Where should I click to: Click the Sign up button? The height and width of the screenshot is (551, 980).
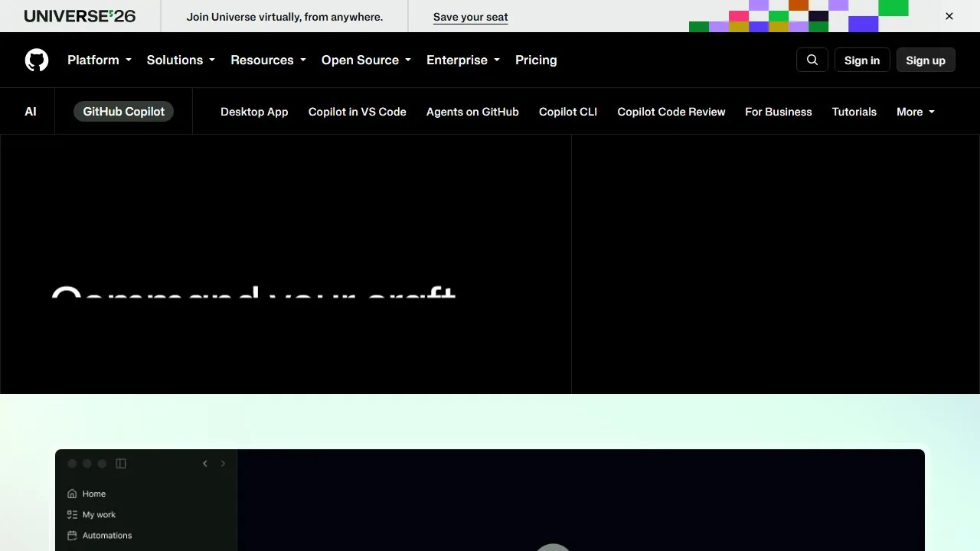coord(926,60)
